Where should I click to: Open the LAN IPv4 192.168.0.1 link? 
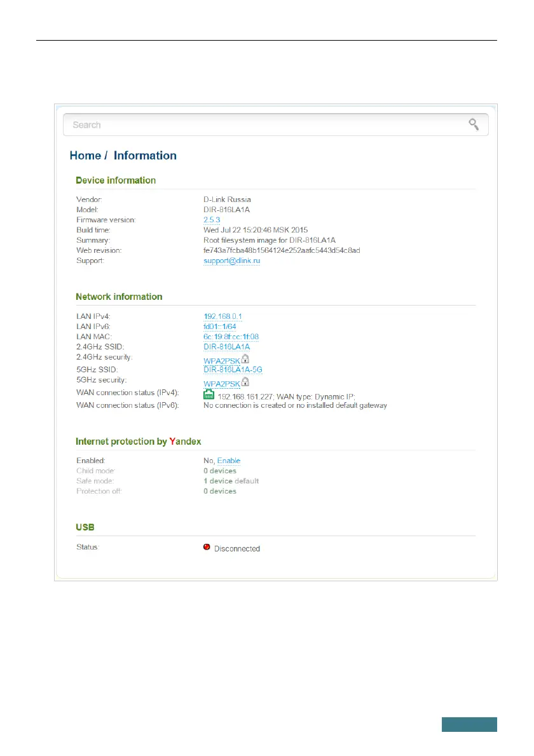[222, 316]
